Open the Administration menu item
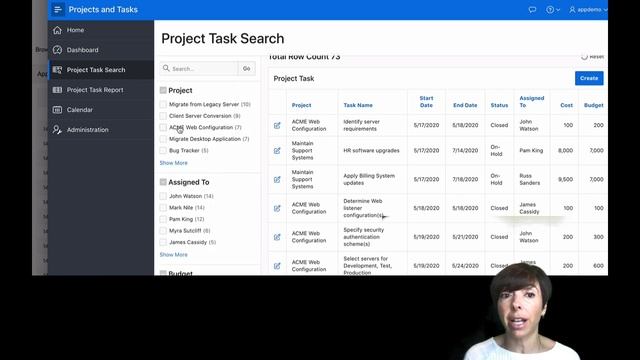The width and height of the screenshot is (640, 360). (87, 130)
